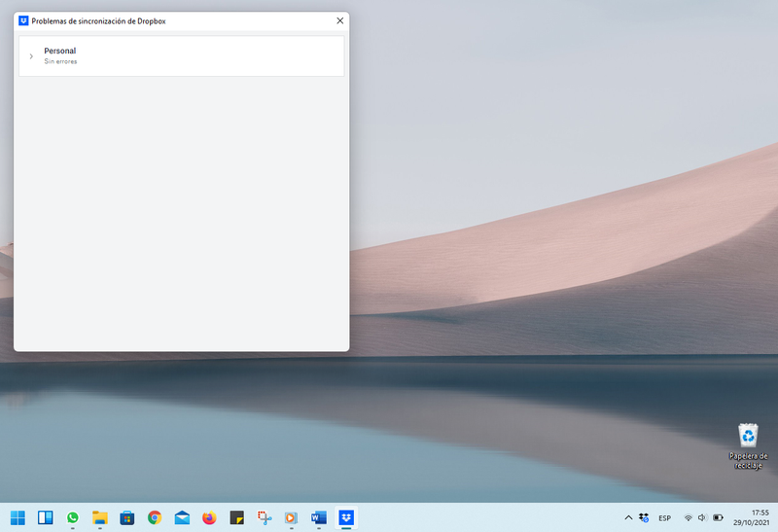Open the Windows Start menu
This screenshot has height=532, width=778.
[18, 517]
